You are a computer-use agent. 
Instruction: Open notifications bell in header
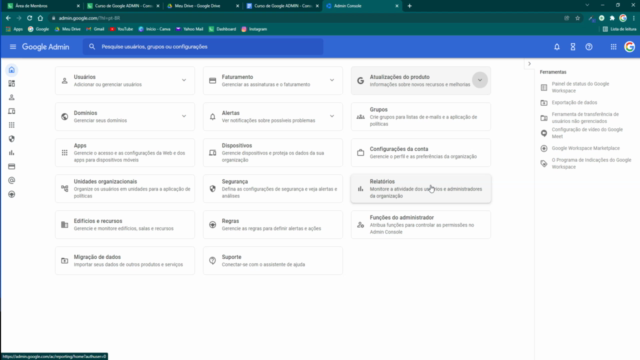click(557, 47)
